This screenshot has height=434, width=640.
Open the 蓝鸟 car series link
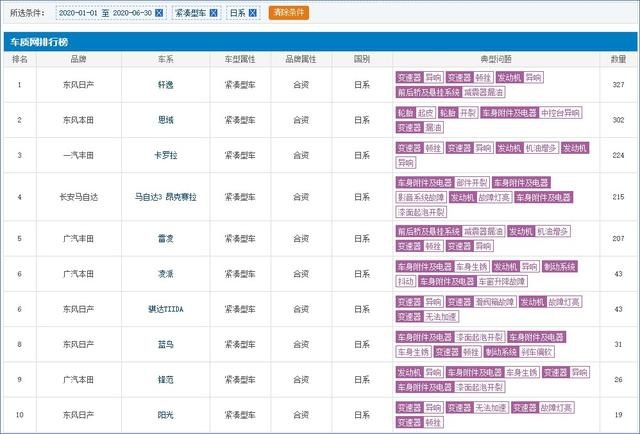coord(166,345)
